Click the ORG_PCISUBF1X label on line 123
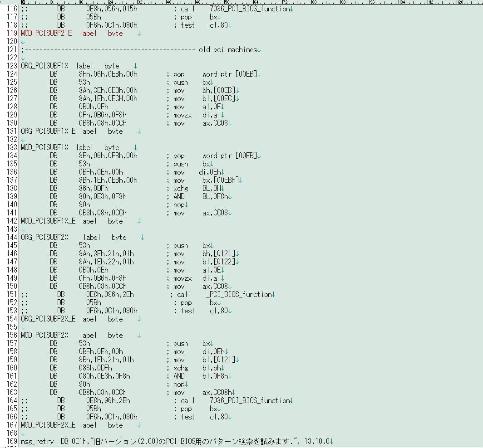The width and height of the screenshot is (483, 448). tap(44, 66)
